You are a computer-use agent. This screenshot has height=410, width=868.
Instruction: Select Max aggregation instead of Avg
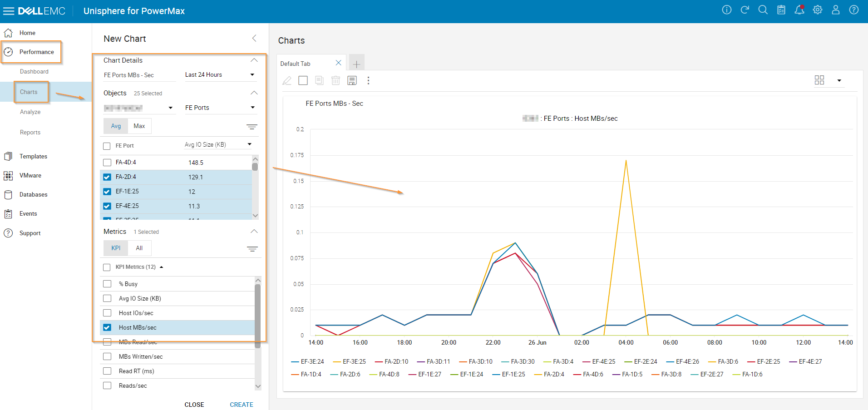(139, 126)
